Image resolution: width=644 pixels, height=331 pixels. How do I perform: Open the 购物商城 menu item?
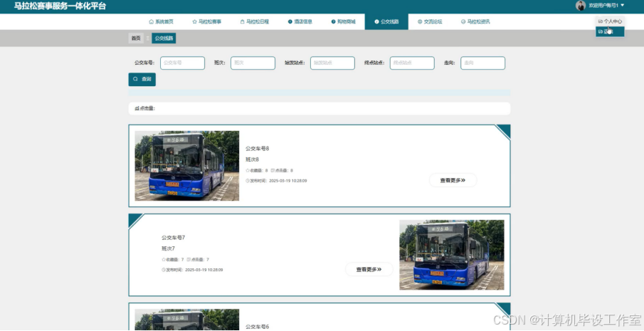(x=344, y=22)
